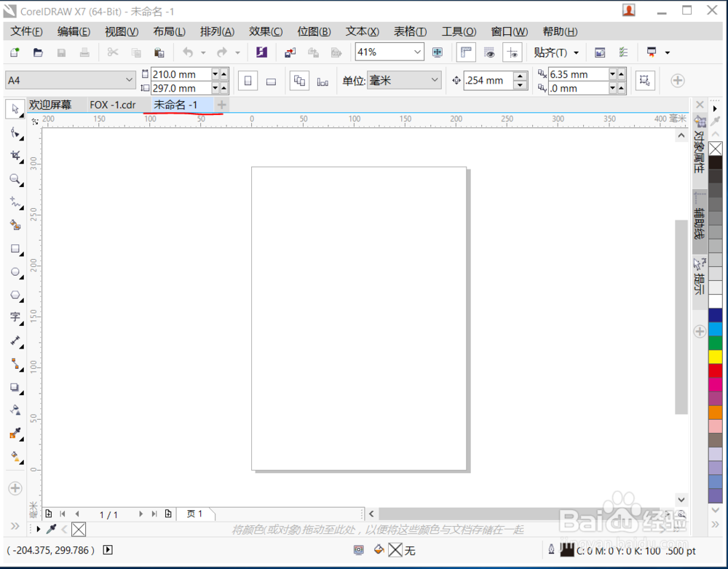Pick the yellow color swatch

(716, 357)
